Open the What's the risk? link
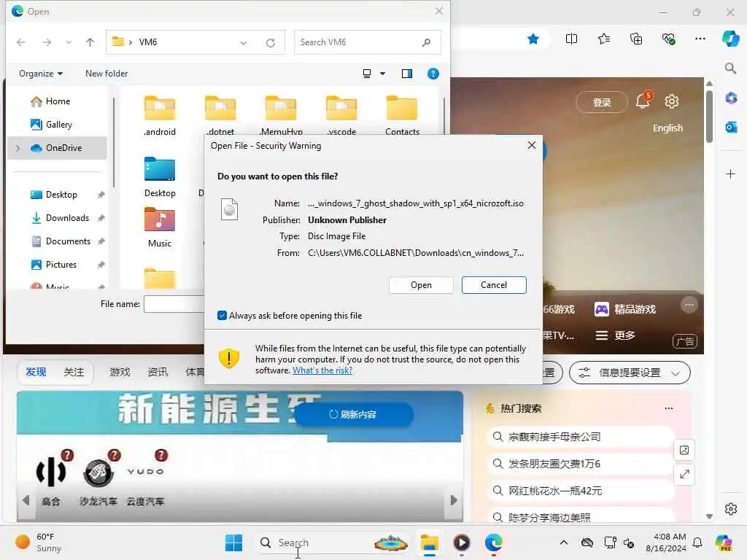Viewport: 747px width, 560px height. 322,370
